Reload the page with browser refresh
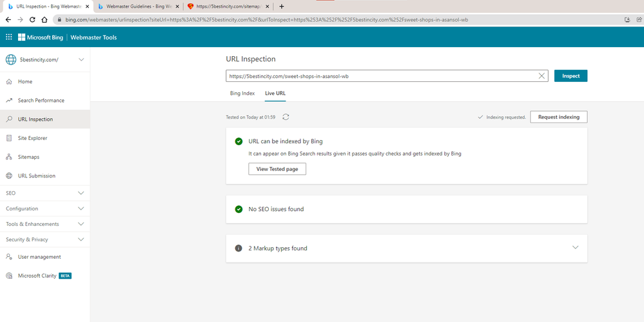 pos(32,19)
